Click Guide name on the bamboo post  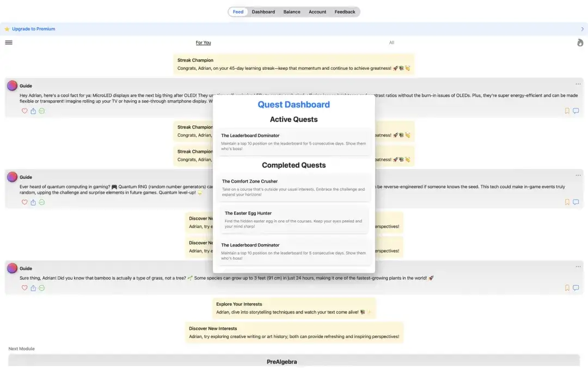[x=26, y=268]
